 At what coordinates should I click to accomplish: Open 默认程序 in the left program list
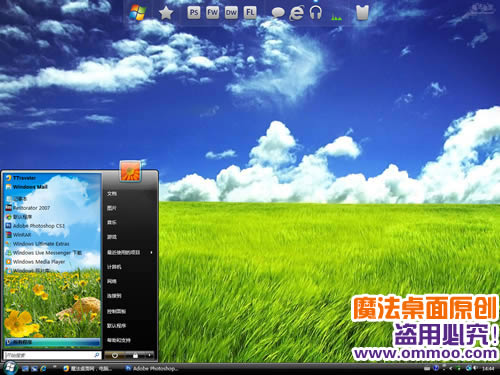[19, 217]
